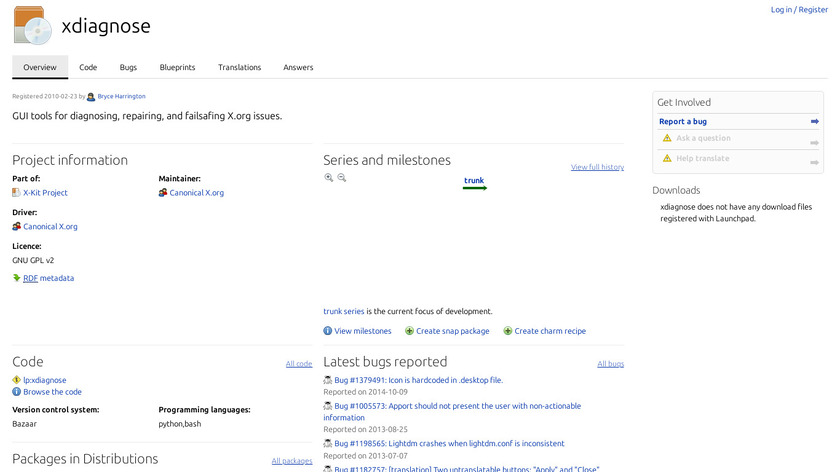Open the Code tab
This screenshot has height=472, width=840.
click(88, 67)
